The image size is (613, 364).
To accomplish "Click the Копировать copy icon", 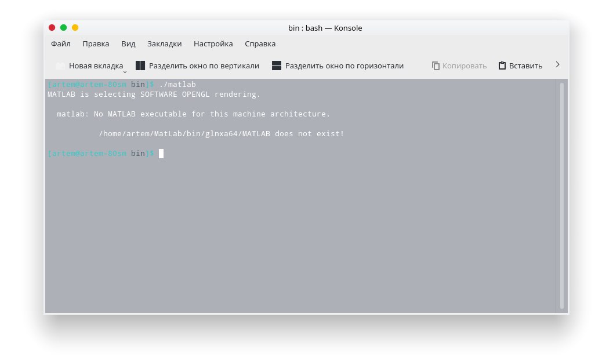I will coord(436,65).
